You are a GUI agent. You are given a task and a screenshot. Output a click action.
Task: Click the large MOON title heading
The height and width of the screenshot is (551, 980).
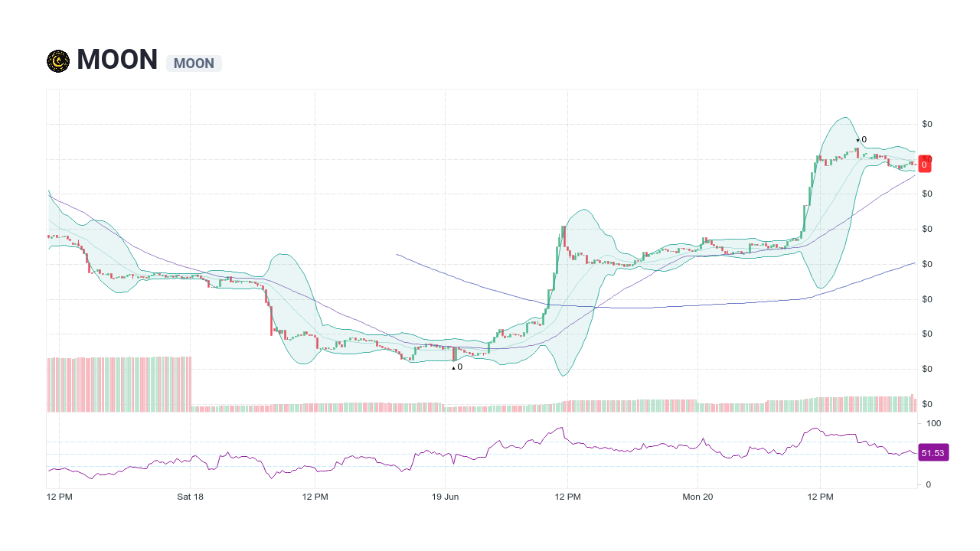coord(117,60)
